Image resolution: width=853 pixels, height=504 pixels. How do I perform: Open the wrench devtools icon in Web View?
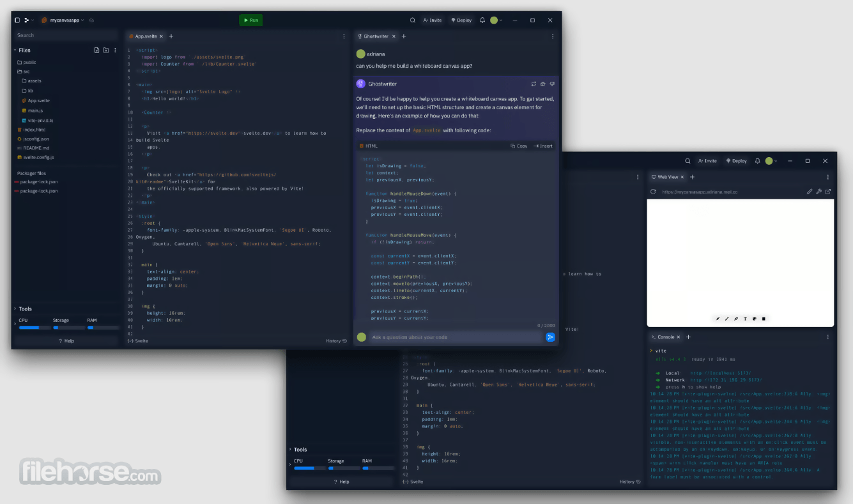pyautogui.click(x=819, y=192)
